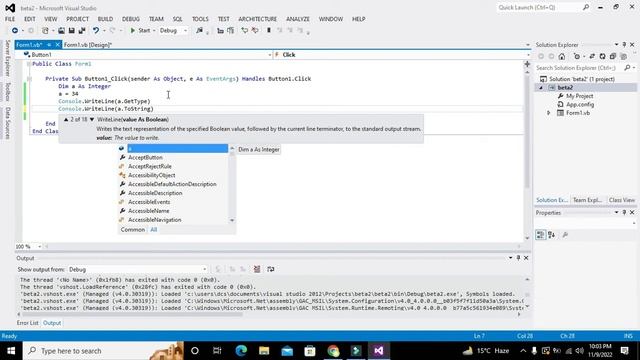Image resolution: width=640 pixels, height=360 pixels.
Task: Click the Alphabetical sort icon in Properties panel
Action: tap(551, 235)
